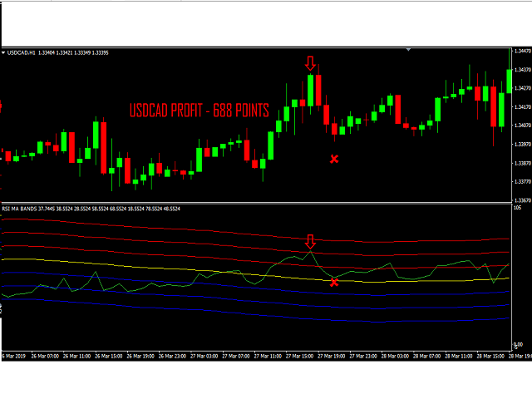Click the USDCAD,H1 chart title text
This screenshot has height=399, width=532.
[x=22, y=53]
